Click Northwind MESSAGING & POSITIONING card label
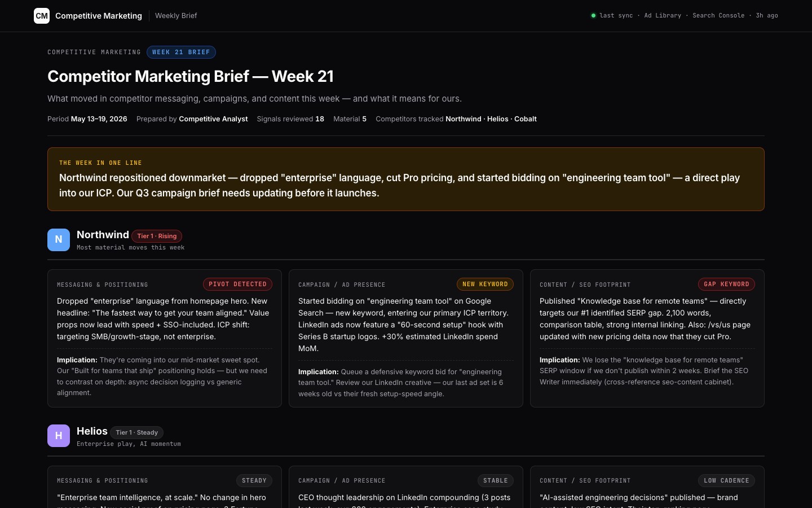The image size is (812, 508). pos(103,285)
